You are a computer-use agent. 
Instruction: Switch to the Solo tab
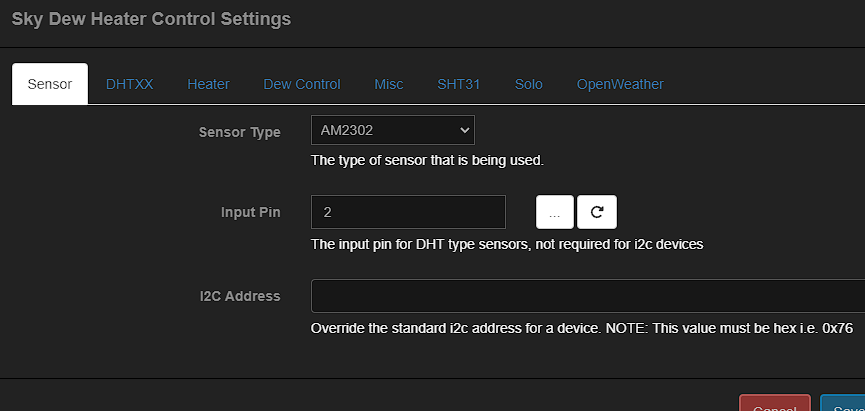point(529,84)
